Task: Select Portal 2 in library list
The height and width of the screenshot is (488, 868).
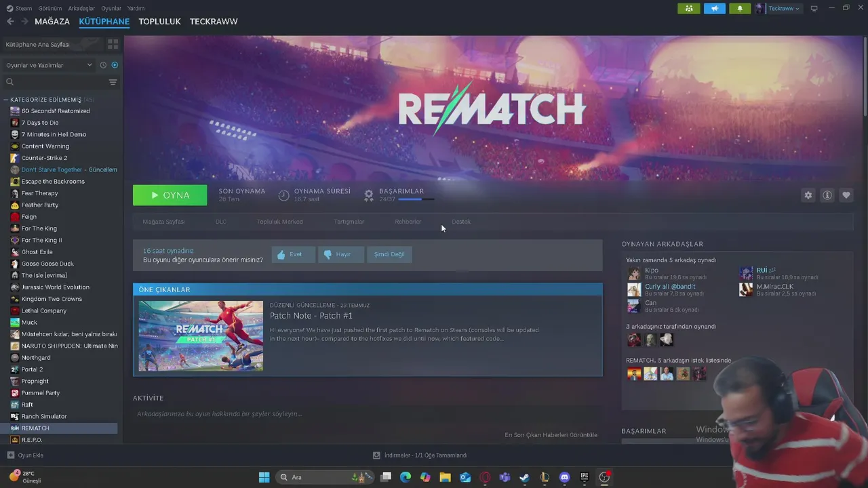Action: click(x=32, y=369)
